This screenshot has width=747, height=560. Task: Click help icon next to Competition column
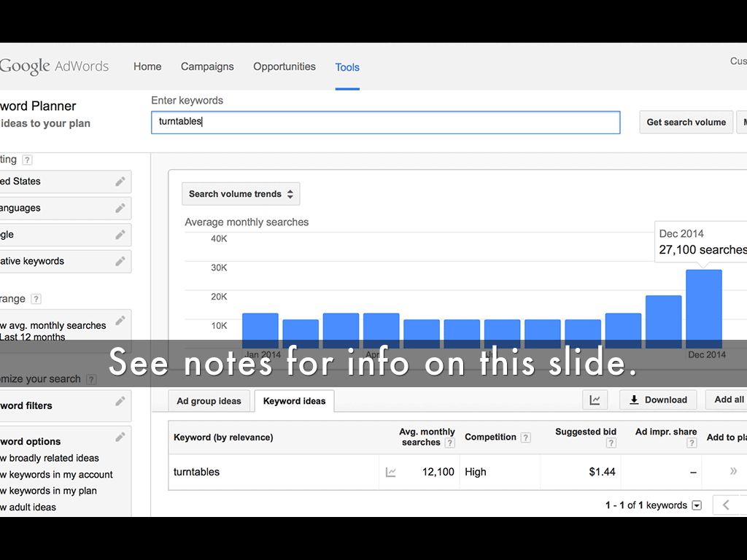[525, 437]
